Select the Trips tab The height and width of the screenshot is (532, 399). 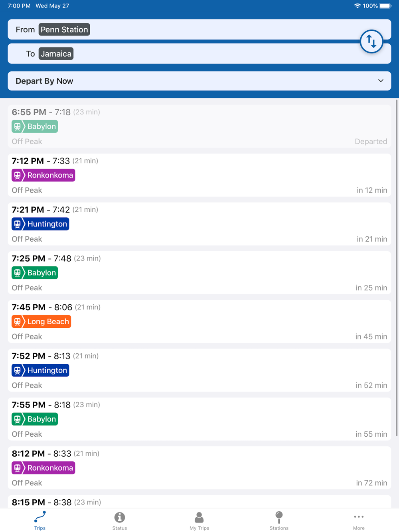pyautogui.click(x=40, y=521)
